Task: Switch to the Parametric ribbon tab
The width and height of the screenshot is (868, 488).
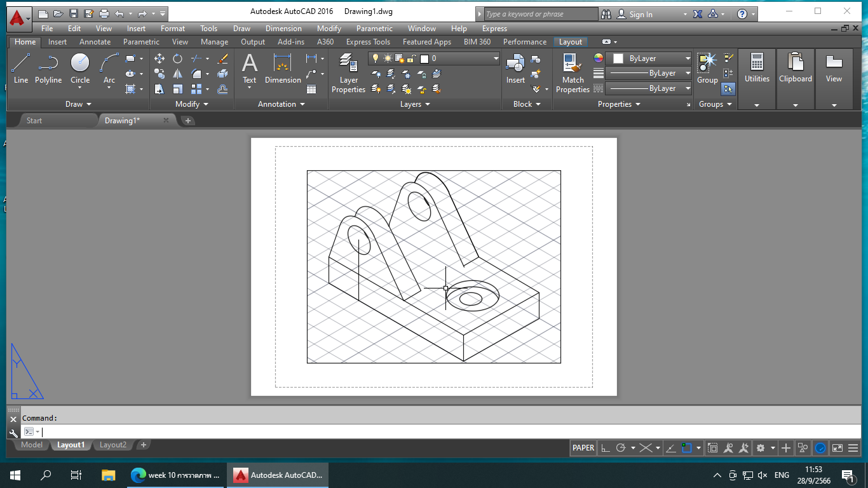Action: (141, 42)
